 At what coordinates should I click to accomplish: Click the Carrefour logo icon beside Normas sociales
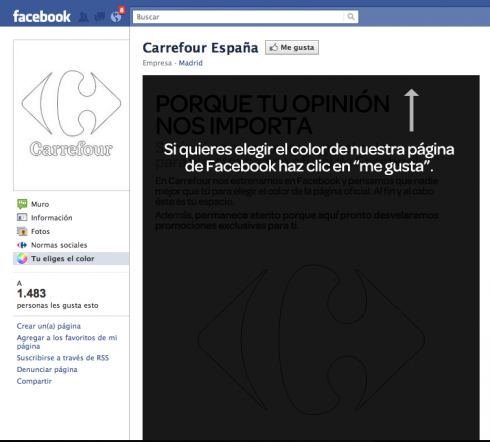[x=22, y=245]
